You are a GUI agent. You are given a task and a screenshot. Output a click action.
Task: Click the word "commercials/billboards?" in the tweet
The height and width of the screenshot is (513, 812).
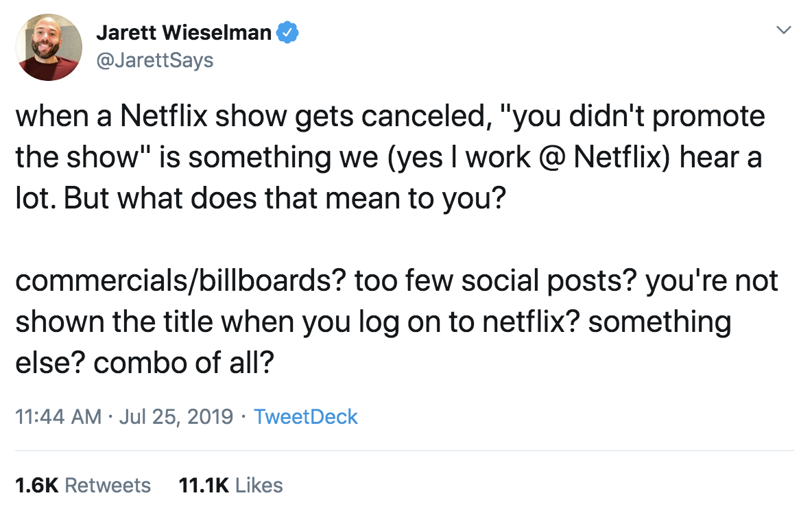coord(181,281)
